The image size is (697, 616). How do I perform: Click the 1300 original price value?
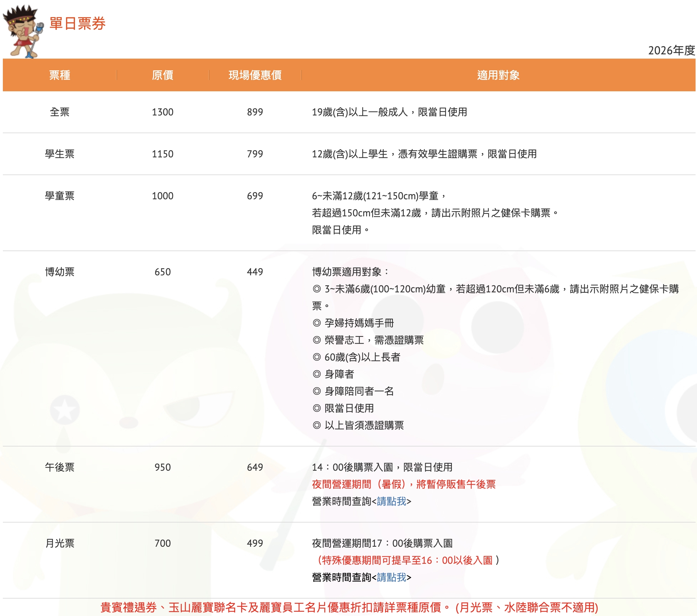tap(163, 112)
